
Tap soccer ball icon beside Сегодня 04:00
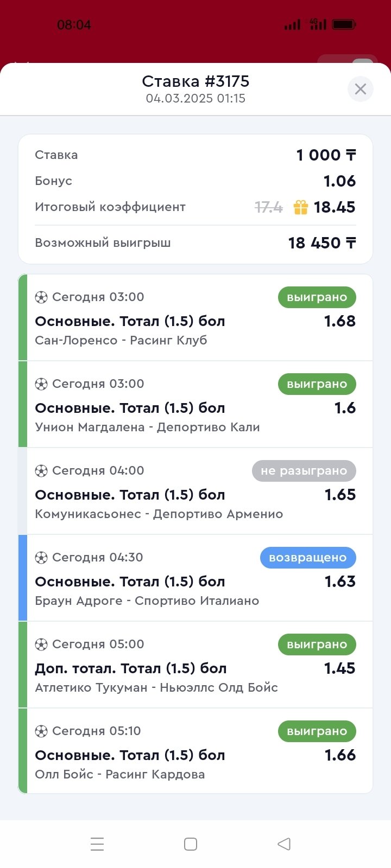tap(41, 471)
